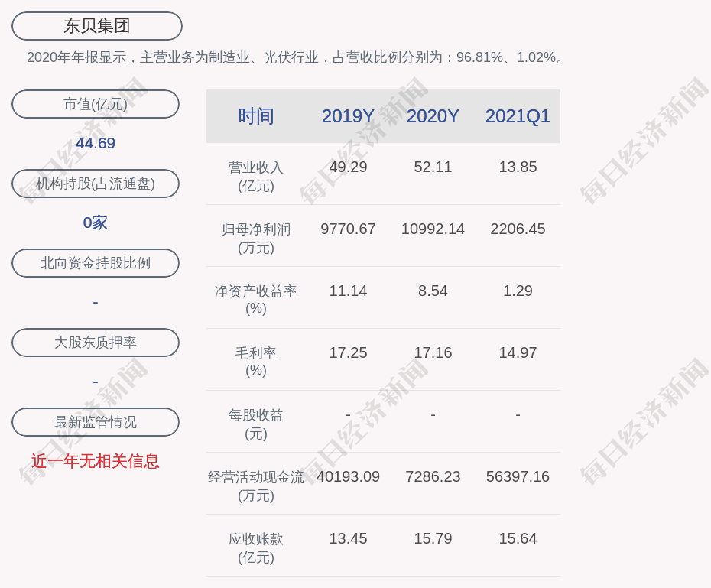
Task: Select cash flow value 40193.09
Action: (x=348, y=476)
